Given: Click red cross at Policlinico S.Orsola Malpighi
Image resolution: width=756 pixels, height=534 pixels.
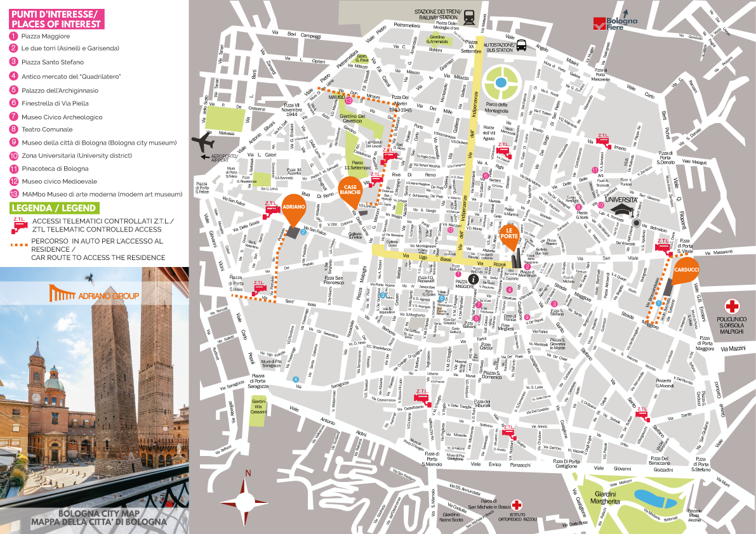Looking at the screenshot, I should (x=735, y=304).
